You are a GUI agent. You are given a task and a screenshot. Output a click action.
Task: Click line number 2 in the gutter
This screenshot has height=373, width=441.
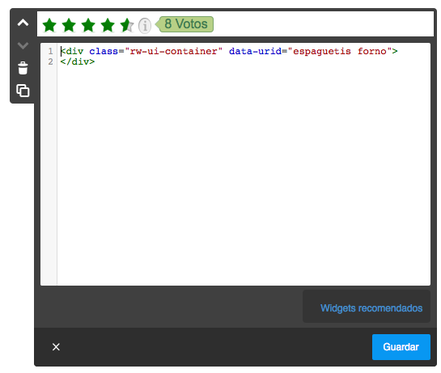pyautogui.click(x=50, y=62)
